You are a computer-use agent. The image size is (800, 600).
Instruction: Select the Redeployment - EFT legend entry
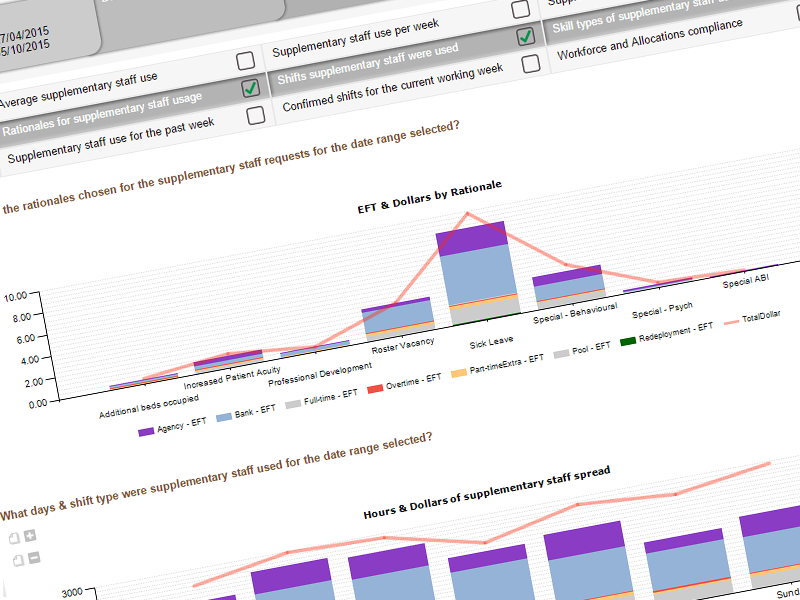pos(666,334)
